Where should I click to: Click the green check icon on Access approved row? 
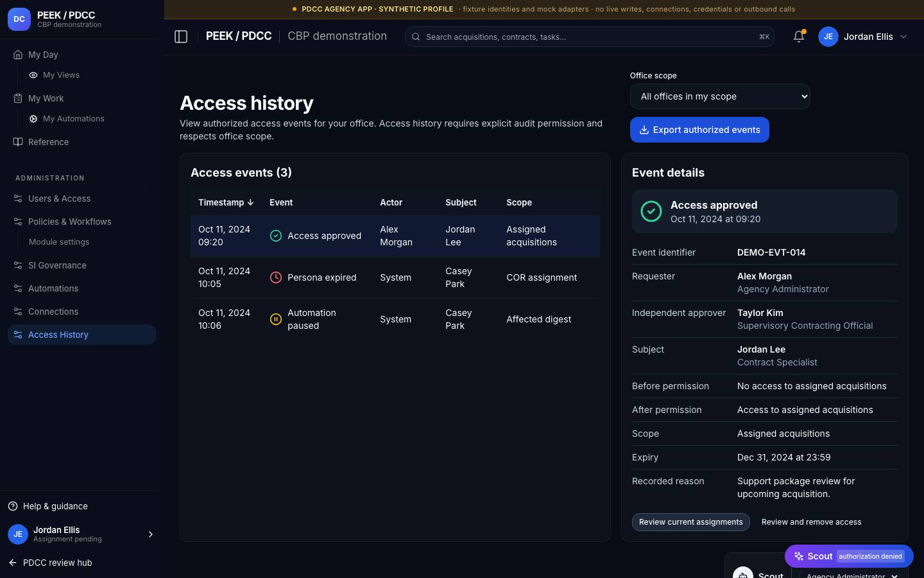click(276, 236)
